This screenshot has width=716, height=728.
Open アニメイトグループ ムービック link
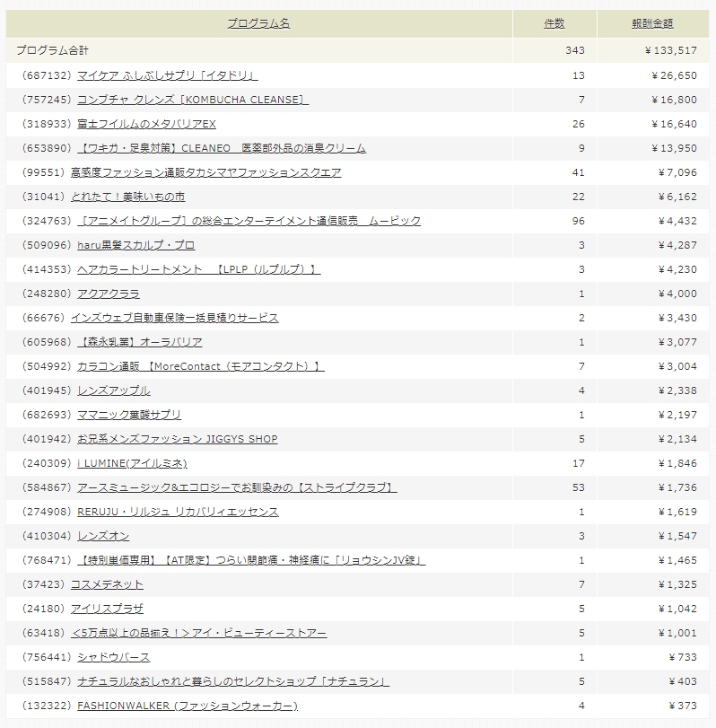click(x=249, y=221)
